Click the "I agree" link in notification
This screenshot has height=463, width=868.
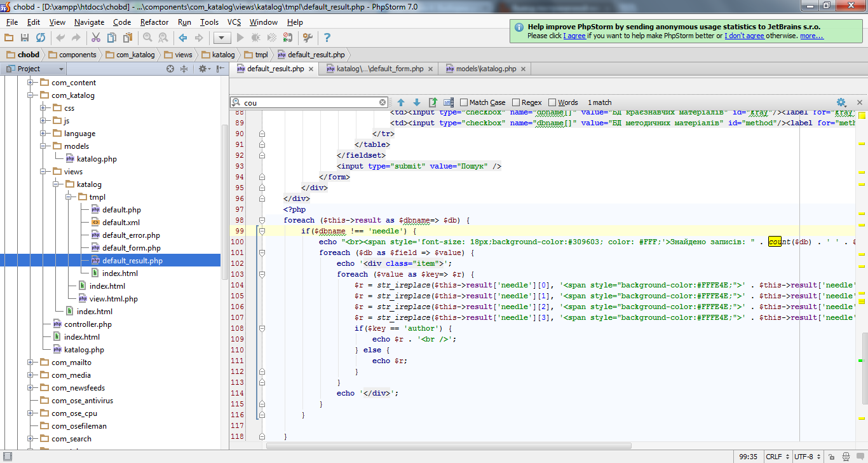[574, 36]
